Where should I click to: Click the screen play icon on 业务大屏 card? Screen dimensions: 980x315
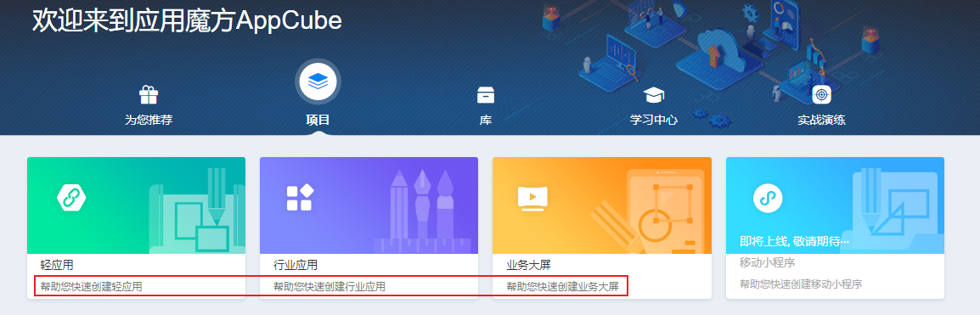coord(532,198)
